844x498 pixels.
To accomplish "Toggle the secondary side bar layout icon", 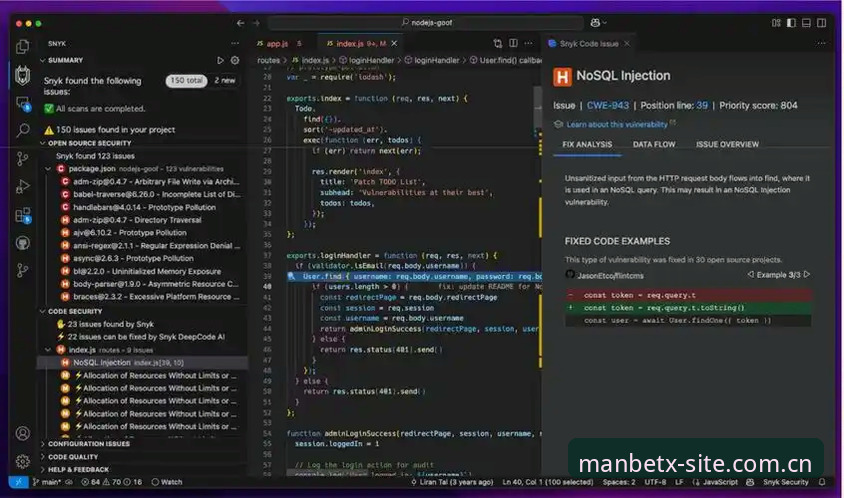I will point(821,23).
